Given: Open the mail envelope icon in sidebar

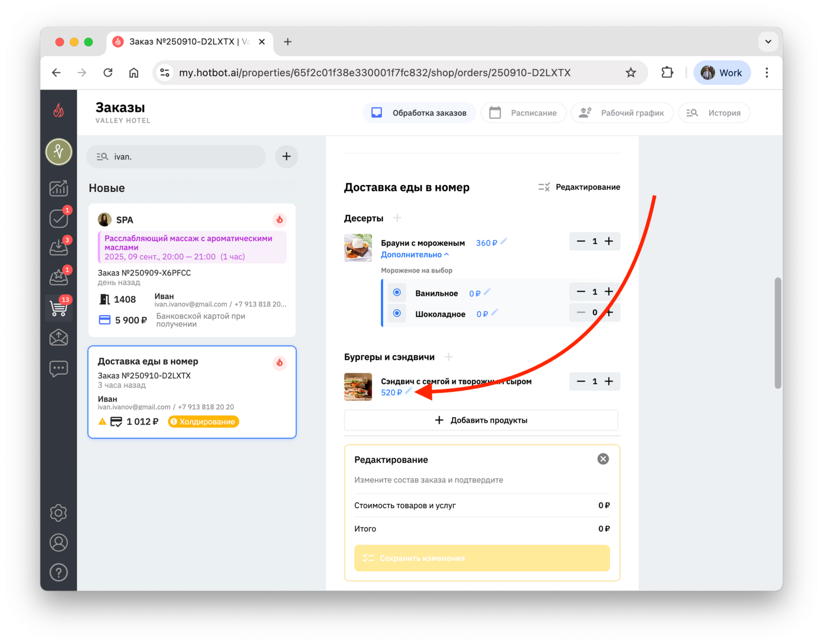Looking at the screenshot, I should point(59,337).
